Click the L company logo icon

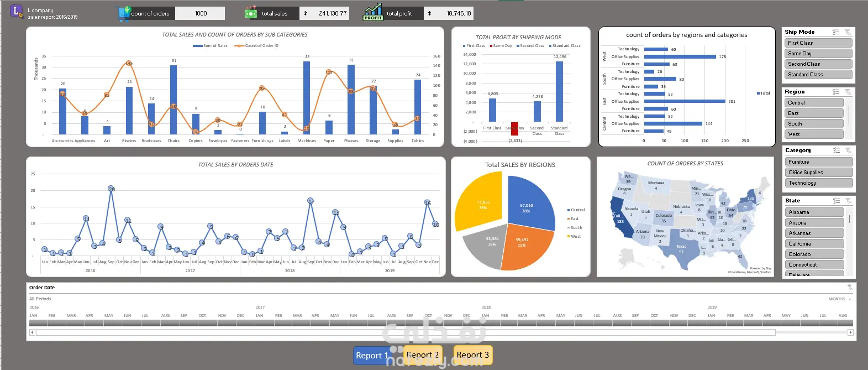(x=17, y=11)
